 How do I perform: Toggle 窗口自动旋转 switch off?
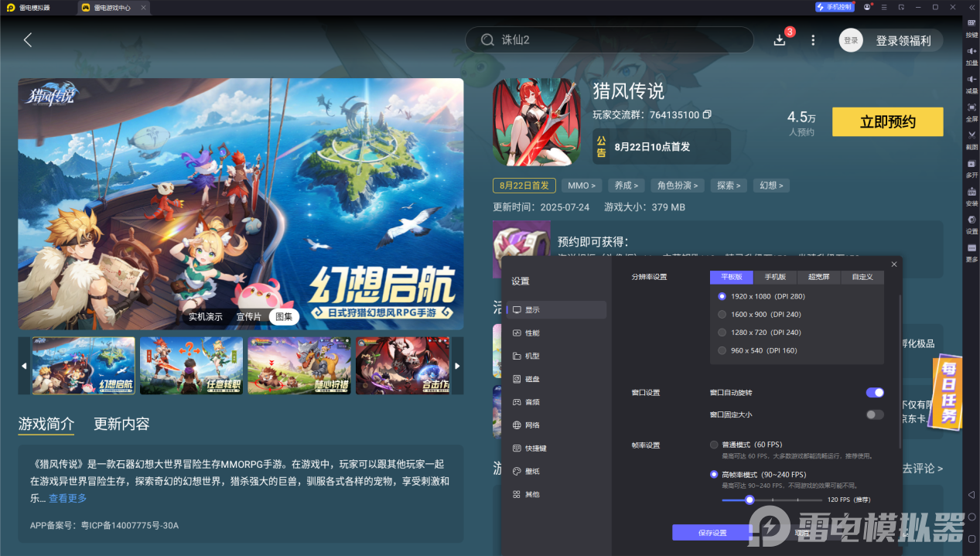pos(875,393)
